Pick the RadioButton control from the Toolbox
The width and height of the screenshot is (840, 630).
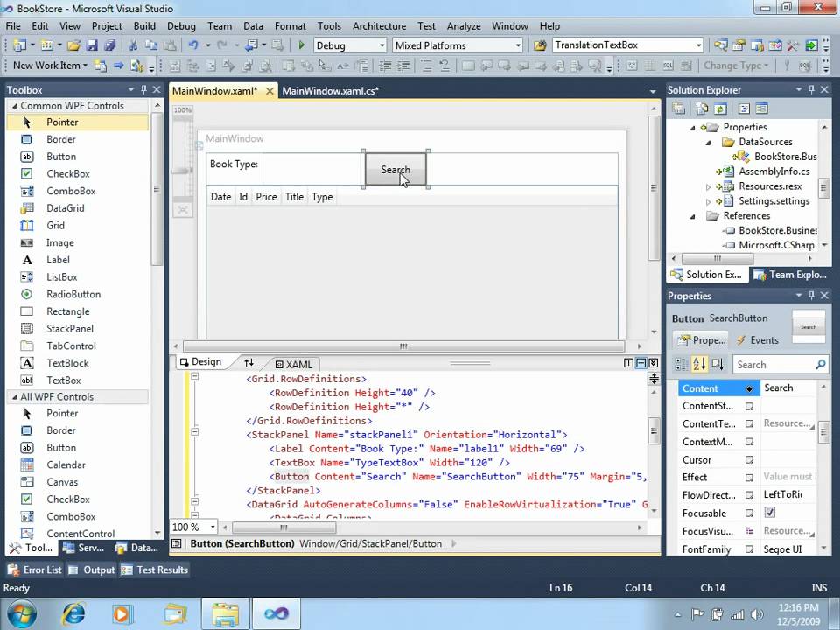pos(73,294)
